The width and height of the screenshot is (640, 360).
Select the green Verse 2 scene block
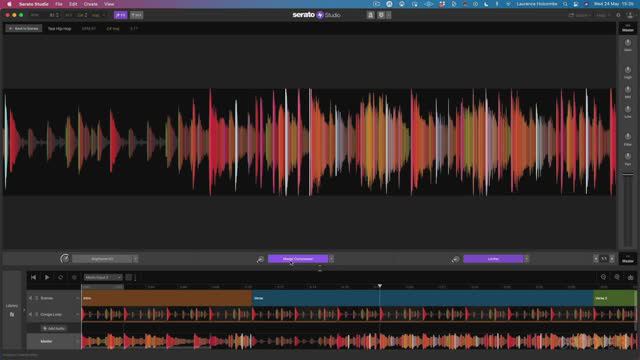pos(615,298)
